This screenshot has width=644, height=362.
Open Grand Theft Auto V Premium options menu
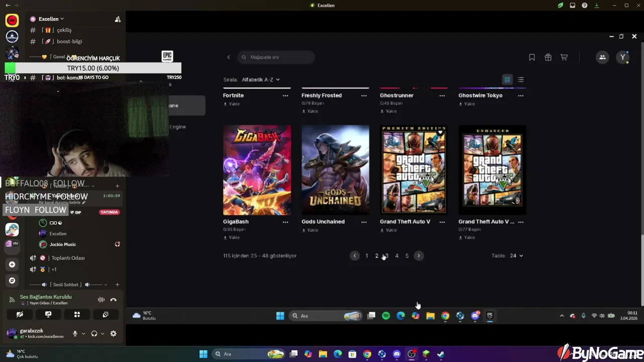point(442,222)
